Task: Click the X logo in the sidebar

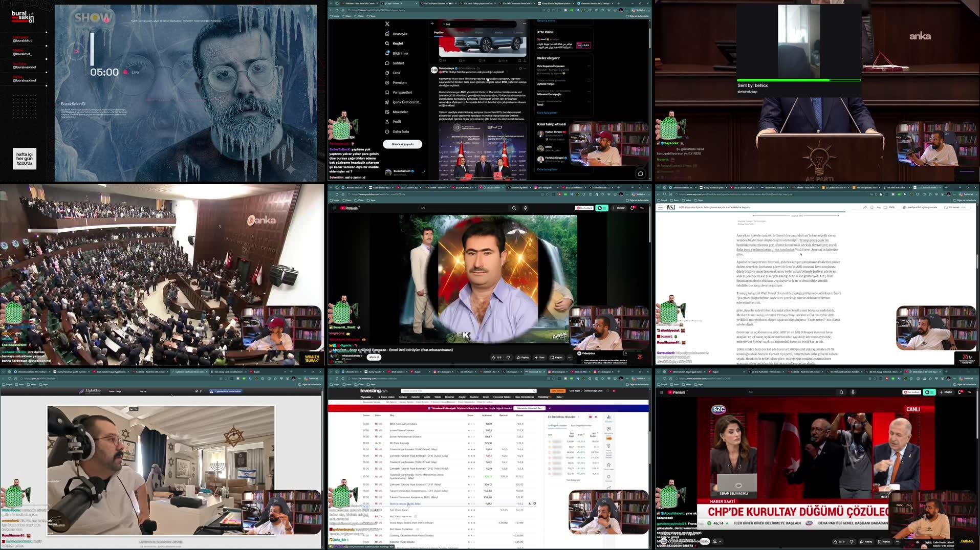Action: (387, 24)
